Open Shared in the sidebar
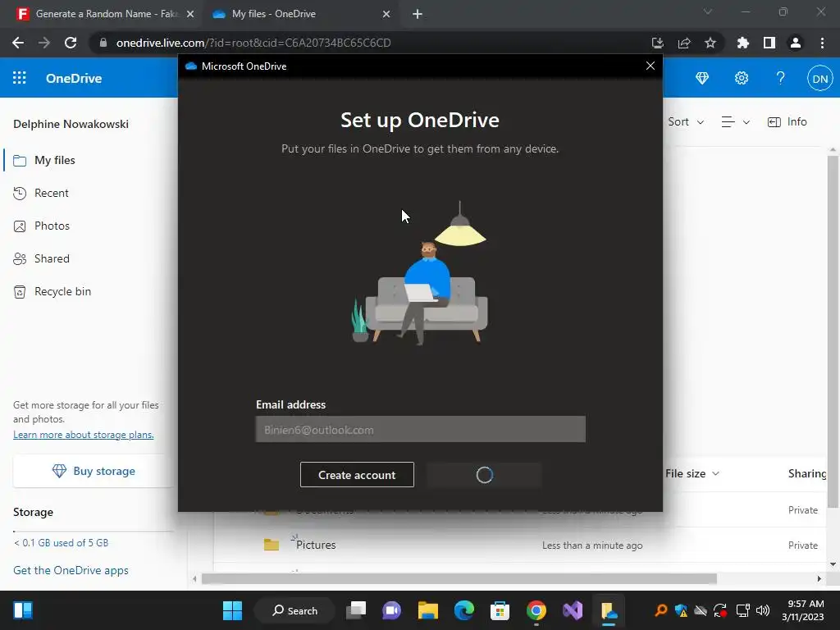Screen dimensions: 840x630 tap(52, 258)
